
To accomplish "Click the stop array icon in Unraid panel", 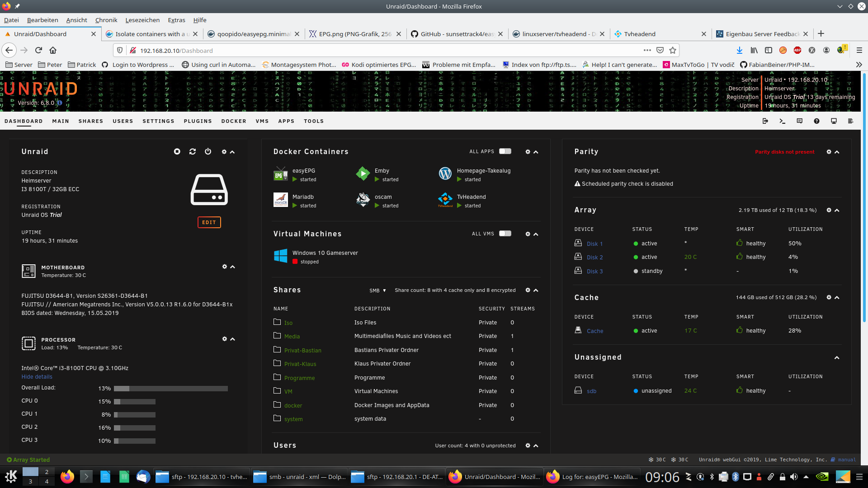I will (177, 152).
